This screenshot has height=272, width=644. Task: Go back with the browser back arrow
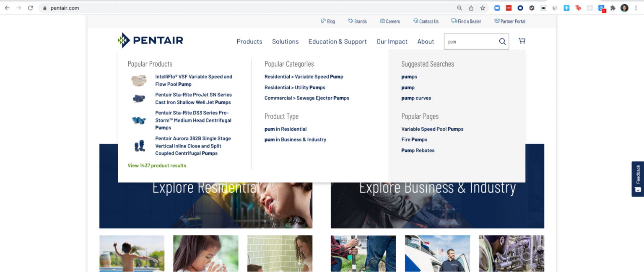click(x=7, y=8)
